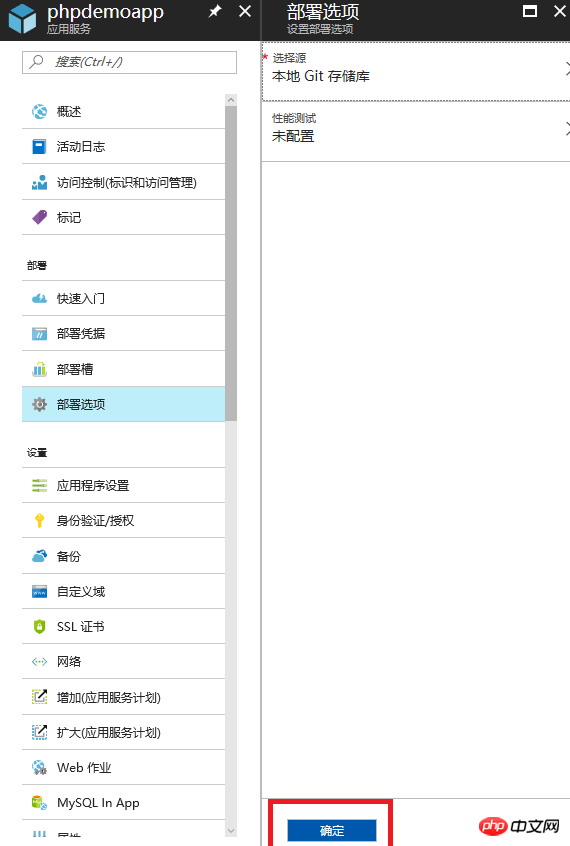This screenshot has height=846, width=570.
Task: Select the yellow key 身份验证/授权 icon
Action: 39,520
